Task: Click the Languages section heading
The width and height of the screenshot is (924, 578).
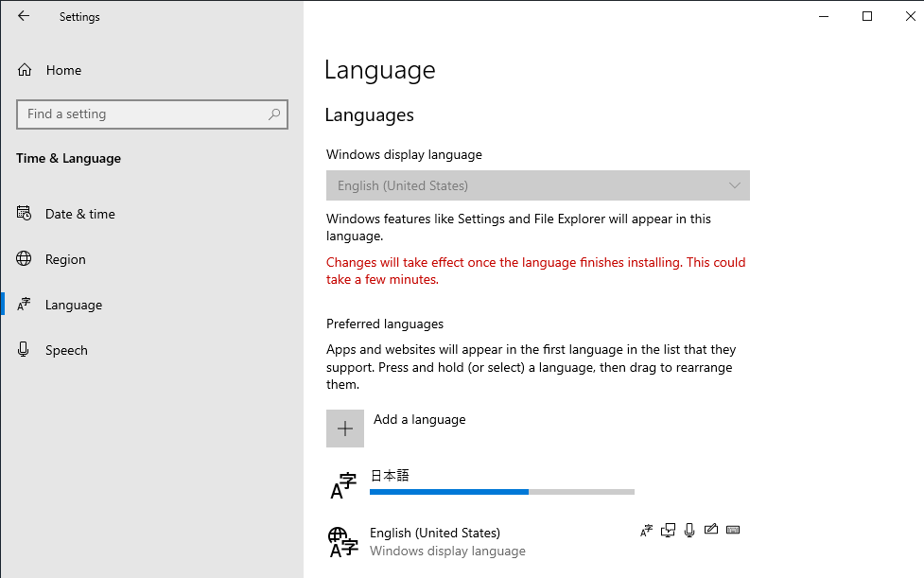Action: tap(370, 115)
